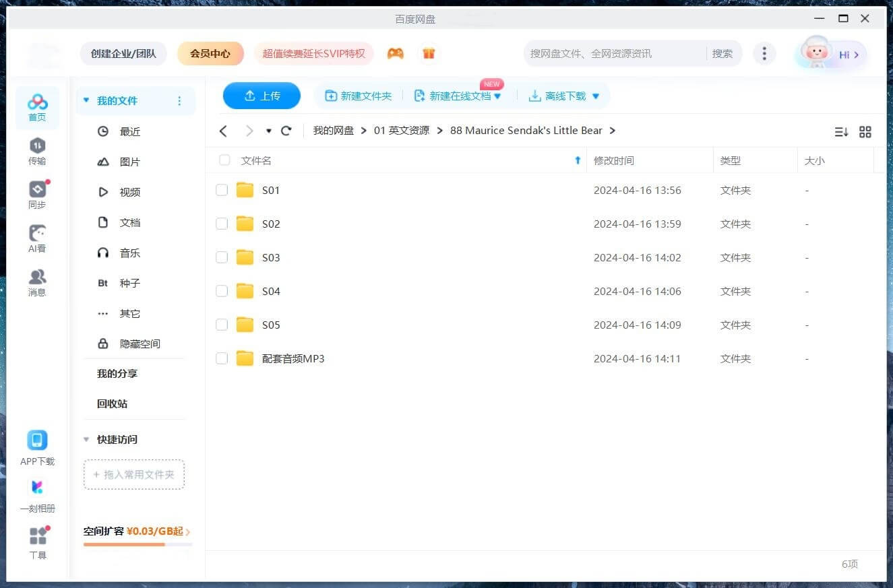
Task: Expand the 离线下载 dropdown arrow
Action: (595, 96)
